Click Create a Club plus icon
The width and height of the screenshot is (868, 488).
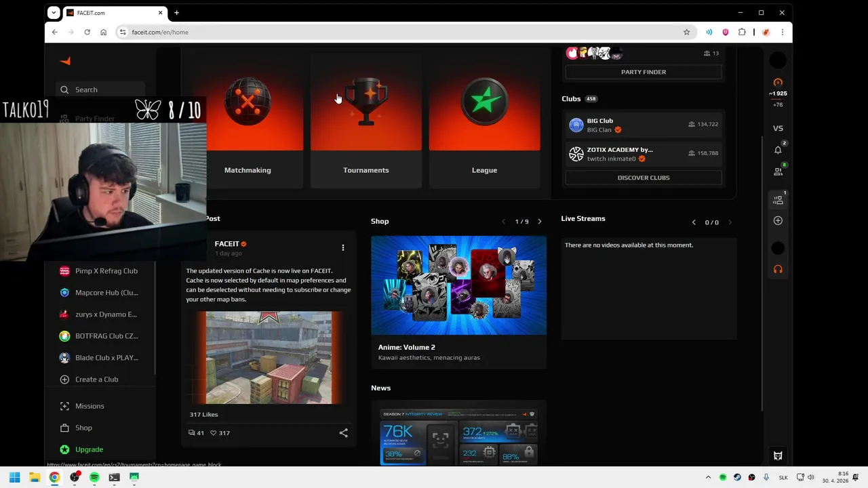(x=64, y=380)
